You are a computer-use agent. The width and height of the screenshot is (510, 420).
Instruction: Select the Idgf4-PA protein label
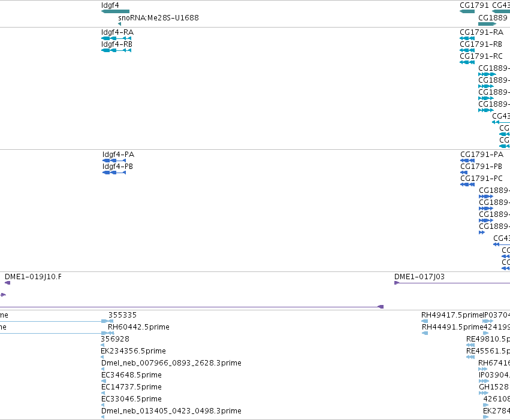tap(119, 155)
